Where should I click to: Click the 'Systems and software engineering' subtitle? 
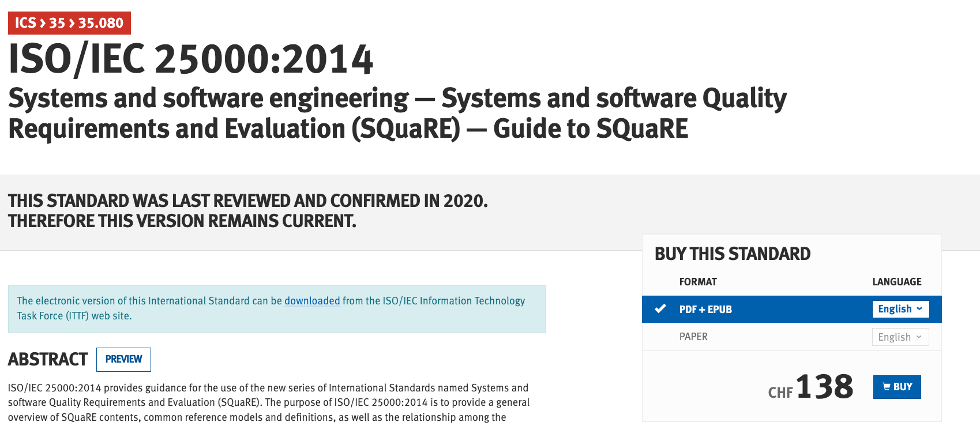click(x=397, y=114)
